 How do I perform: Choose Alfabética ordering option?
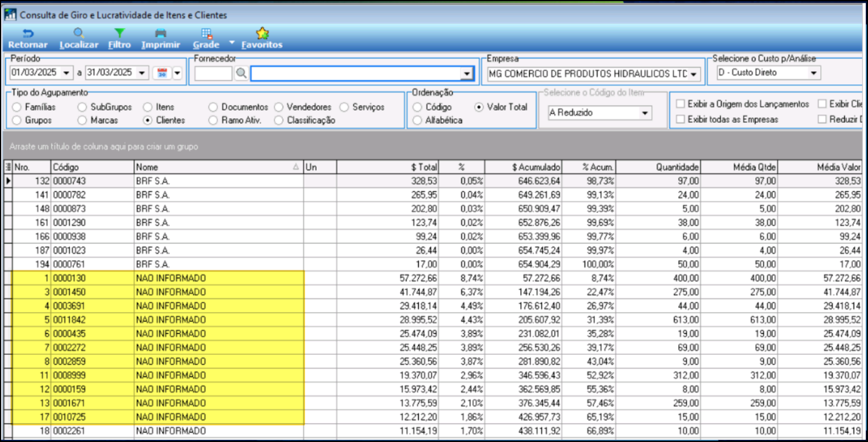438,120
